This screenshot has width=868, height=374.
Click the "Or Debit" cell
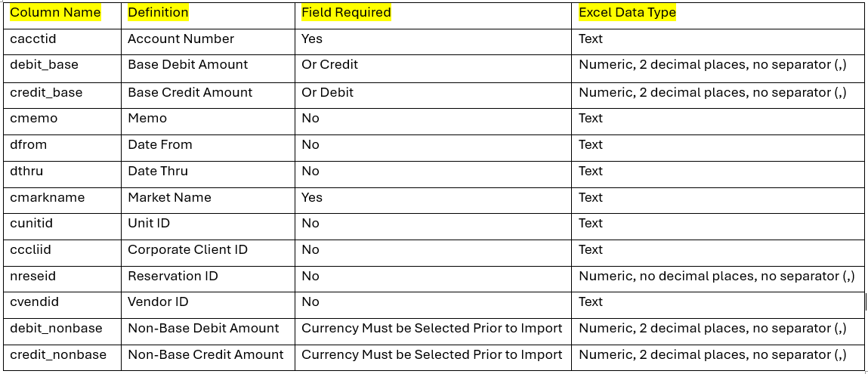pos(327,92)
